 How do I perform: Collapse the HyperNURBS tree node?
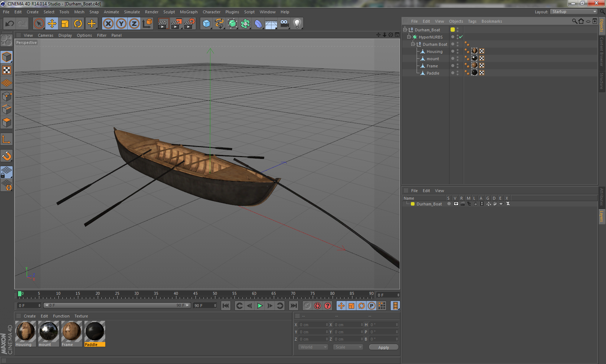pyautogui.click(x=409, y=37)
